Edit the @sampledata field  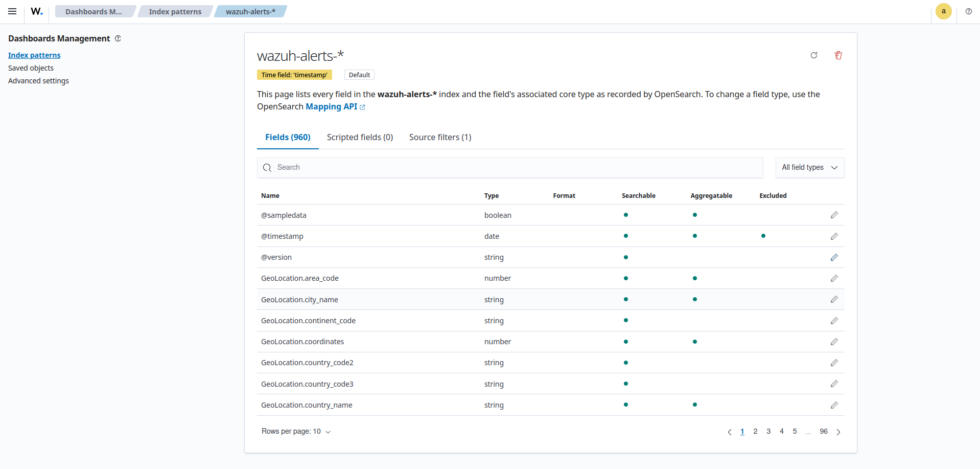[x=834, y=215]
